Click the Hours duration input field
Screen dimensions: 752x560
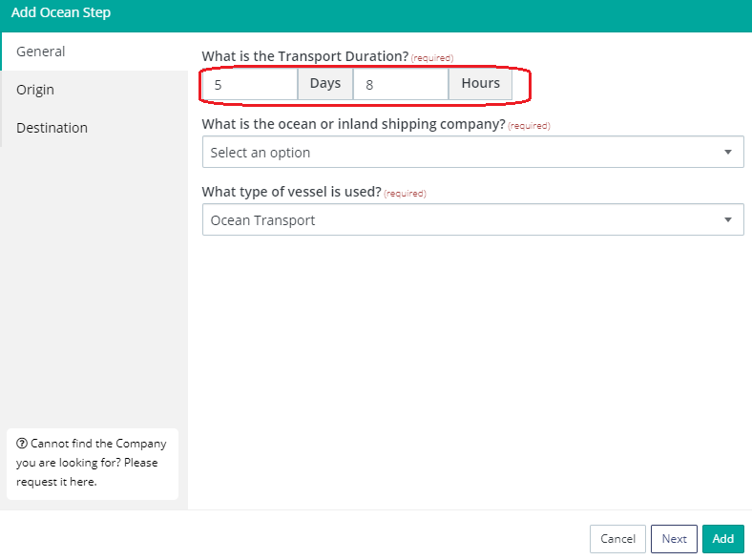pyautogui.click(x=401, y=84)
